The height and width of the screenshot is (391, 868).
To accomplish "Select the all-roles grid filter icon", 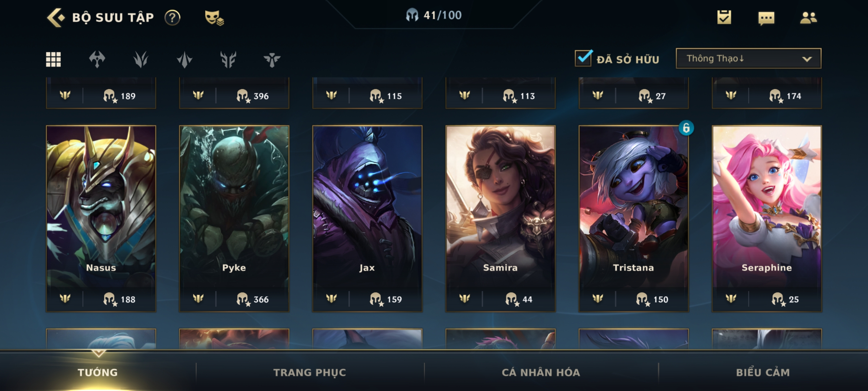I will click(53, 59).
